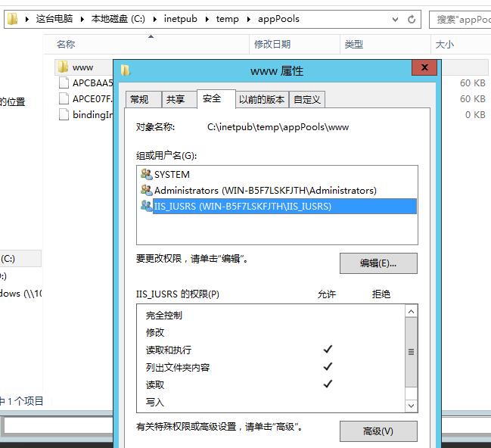Select the SYSTEM user group icon
491x448 pixels.
coord(146,174)
